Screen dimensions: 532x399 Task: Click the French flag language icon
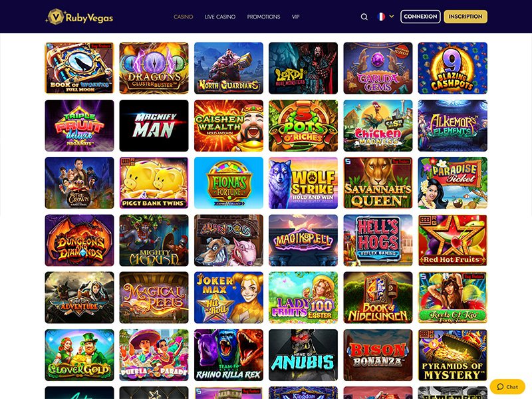tap(381, 16)
